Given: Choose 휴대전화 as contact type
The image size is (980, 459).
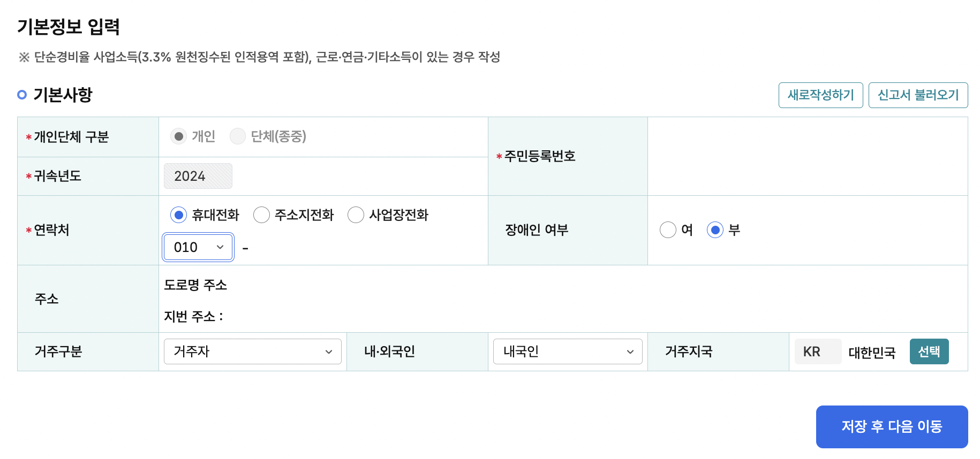Looking at the screenshot, I should 178,215.
